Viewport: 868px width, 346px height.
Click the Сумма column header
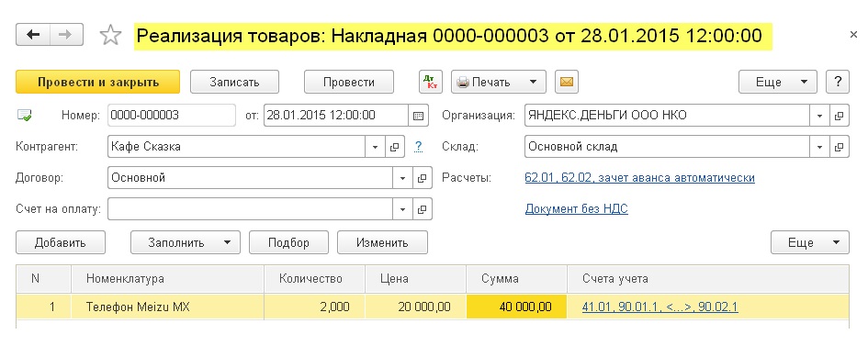(517, 279)
